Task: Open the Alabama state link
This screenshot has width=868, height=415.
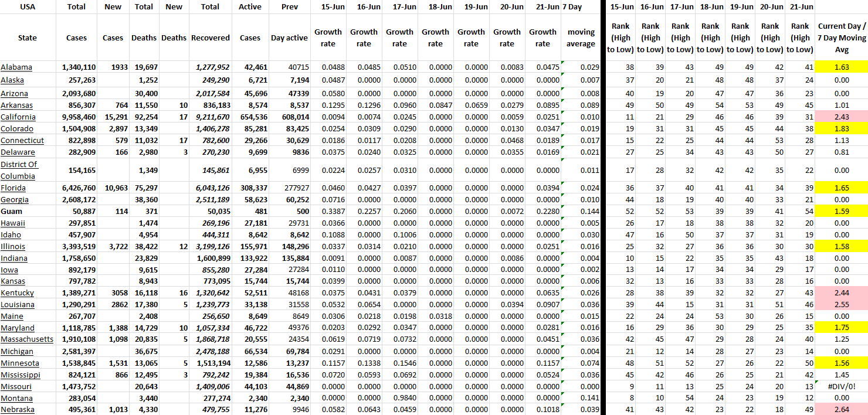Action: (16, 67)
